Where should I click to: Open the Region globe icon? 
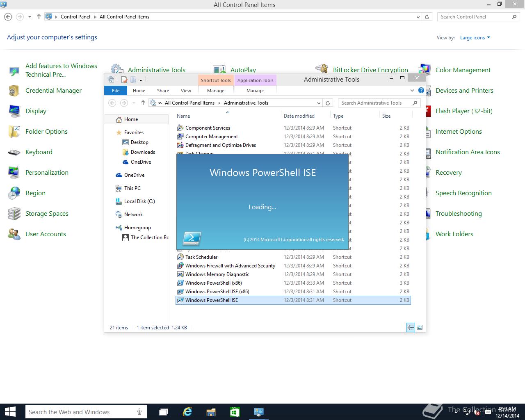14,193
